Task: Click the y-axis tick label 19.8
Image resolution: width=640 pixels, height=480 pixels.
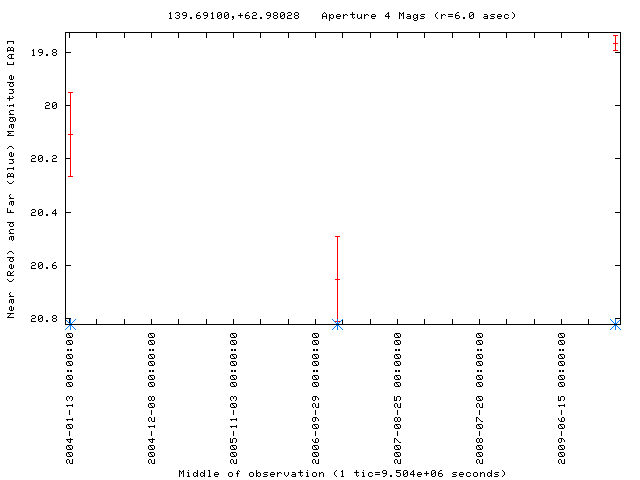Action: [44, 53]
